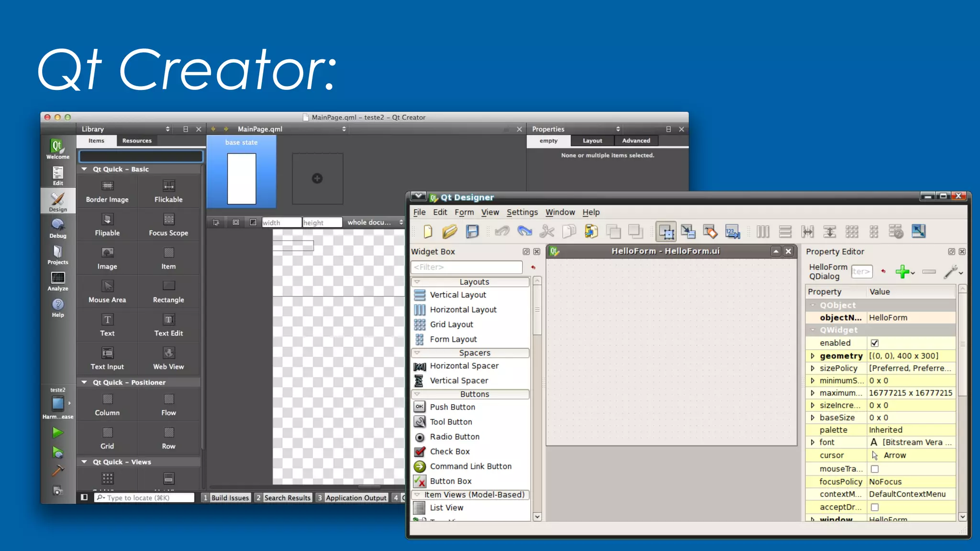The image size is (980, 551).
Task: Click Lay Out in a Grid icon
Action: 852,232
